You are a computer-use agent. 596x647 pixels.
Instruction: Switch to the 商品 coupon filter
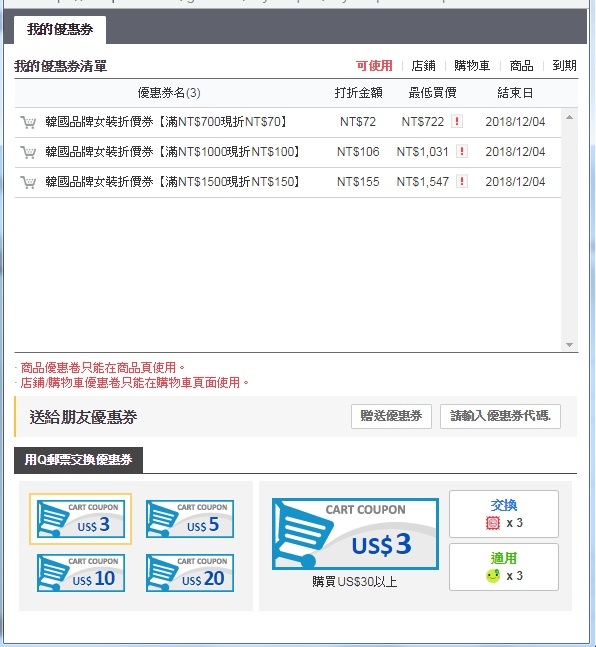(521, 66)
